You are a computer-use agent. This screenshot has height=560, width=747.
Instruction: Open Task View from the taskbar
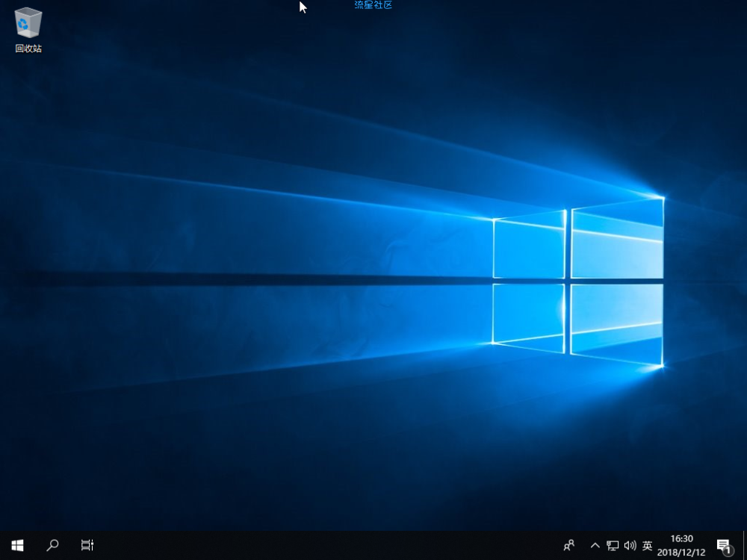point(87,545)
